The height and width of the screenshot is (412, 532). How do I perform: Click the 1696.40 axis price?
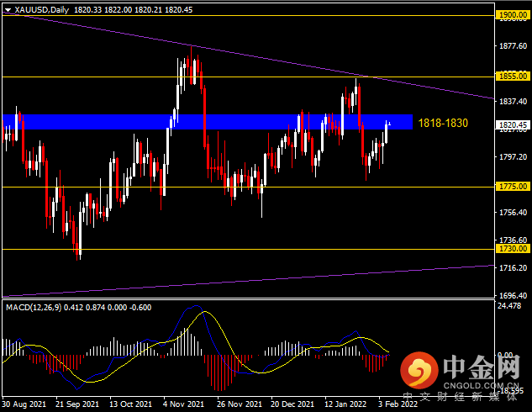[513, 296]
